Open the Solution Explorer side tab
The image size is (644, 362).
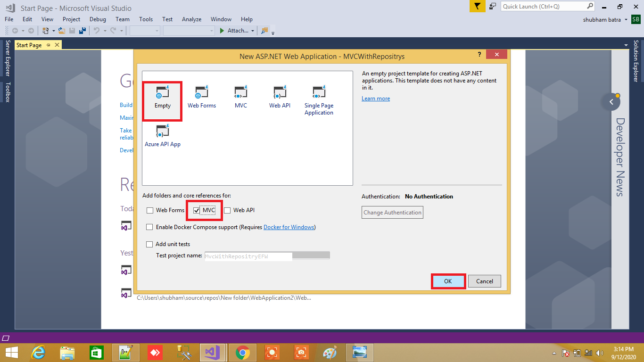[636, 61]
